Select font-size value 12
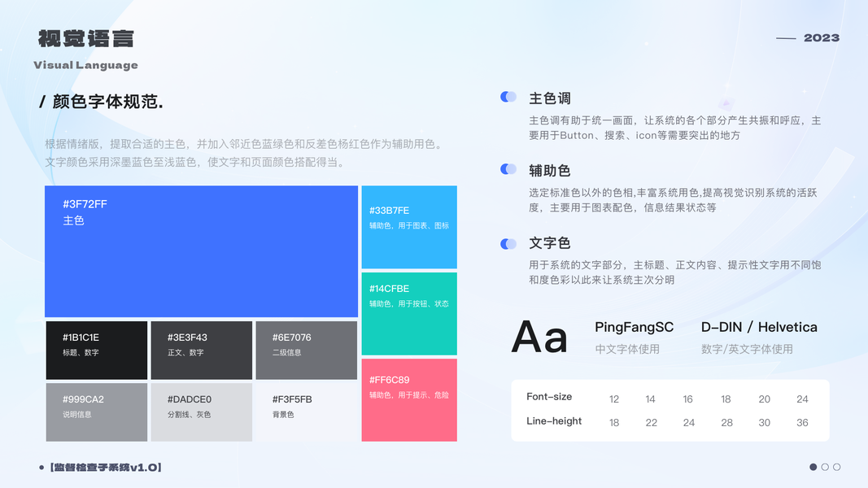The image size is (868, 488). (x=614, y=399)
